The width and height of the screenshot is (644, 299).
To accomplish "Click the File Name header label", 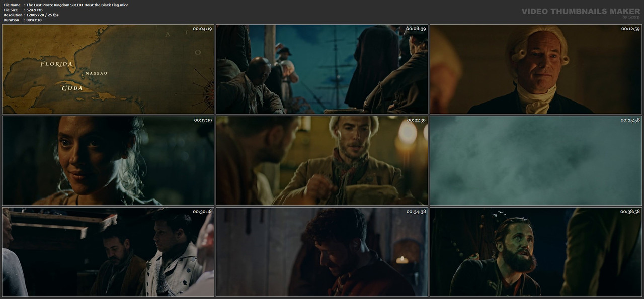I will click(12, 5).
